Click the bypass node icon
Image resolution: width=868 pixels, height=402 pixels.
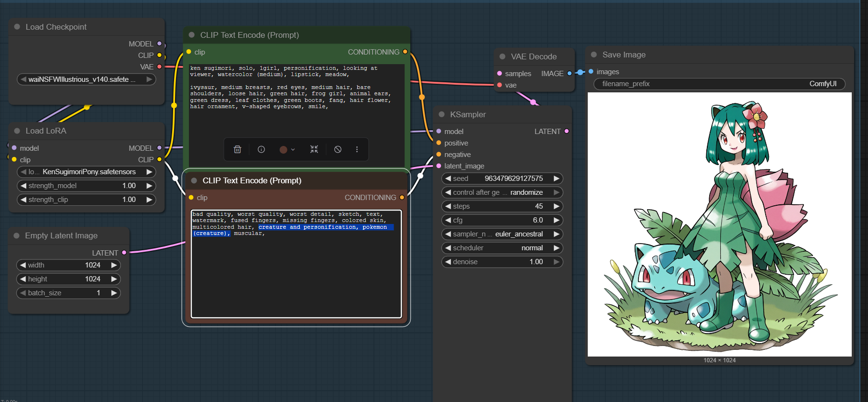coord(338,149)
